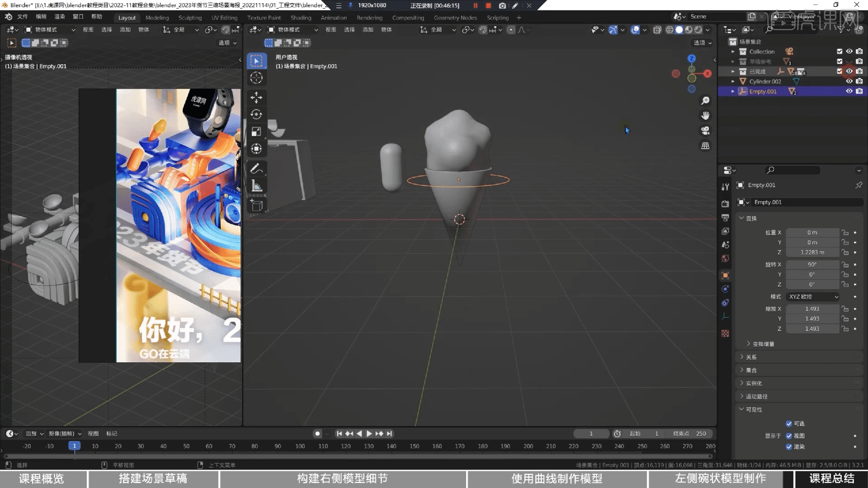This screenshot has height=488, width=868.
Task: Select Empty.001 in the outliner
Action: pos(763,91)
